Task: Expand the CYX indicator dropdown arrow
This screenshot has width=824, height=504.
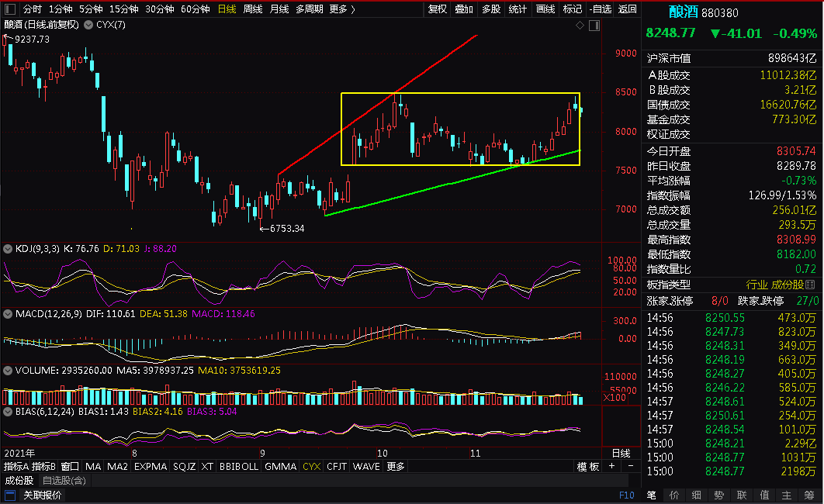Action: 88,25
